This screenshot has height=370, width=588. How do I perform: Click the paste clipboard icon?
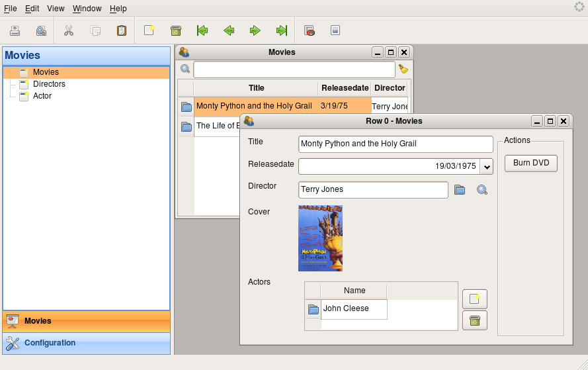(x=122, y=30)
